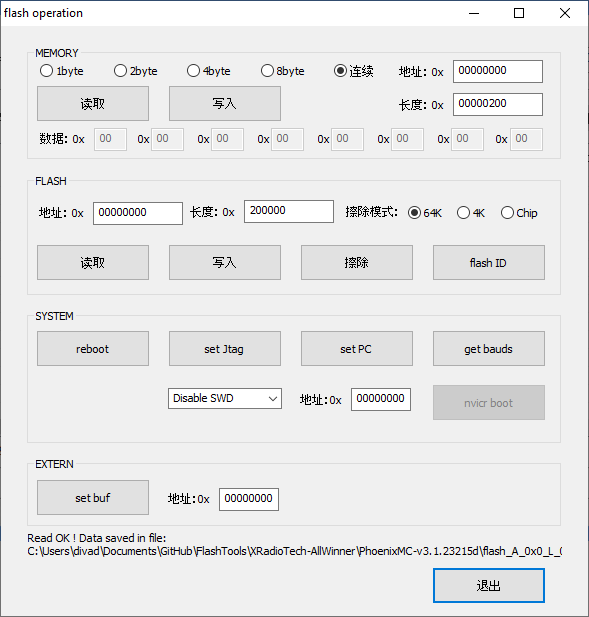589x617 pixels.
Task: Select the 8byte radio option
Action: pyautogui.click(x=282, y=71)
